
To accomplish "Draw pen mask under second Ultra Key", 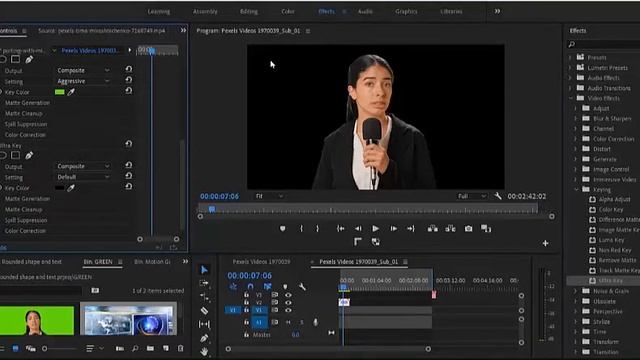I will (29, 156).
